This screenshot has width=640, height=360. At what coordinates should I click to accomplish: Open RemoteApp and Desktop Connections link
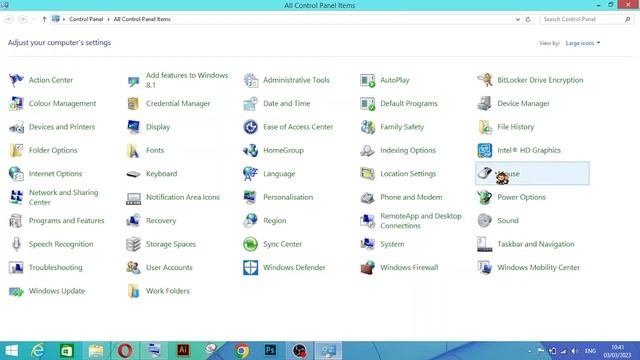421,221
